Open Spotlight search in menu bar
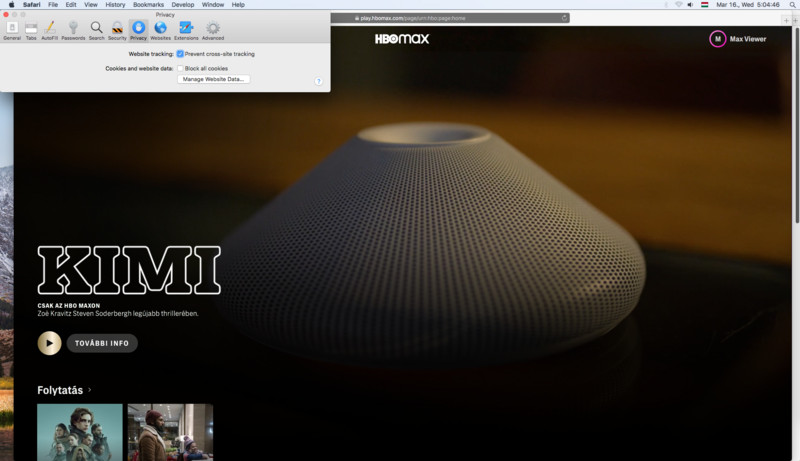This screenshot has width=800, height=461. (x=792, y=5)
